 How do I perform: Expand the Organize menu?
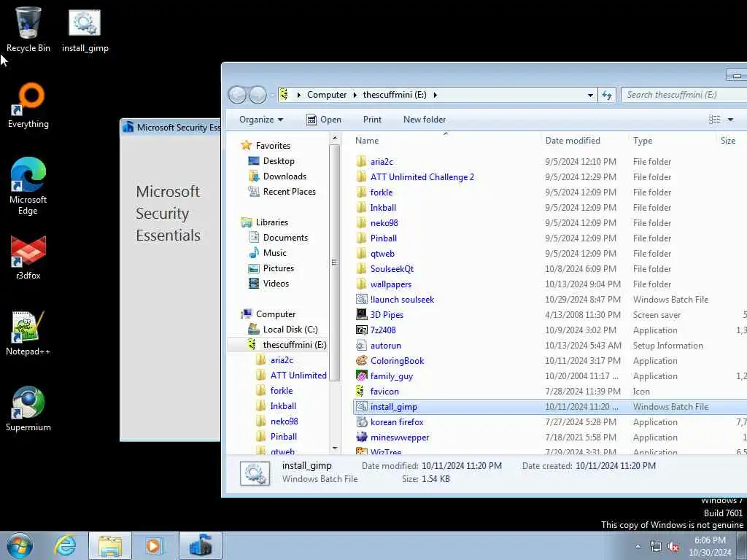pyautogui.click(x=261, y=120)
